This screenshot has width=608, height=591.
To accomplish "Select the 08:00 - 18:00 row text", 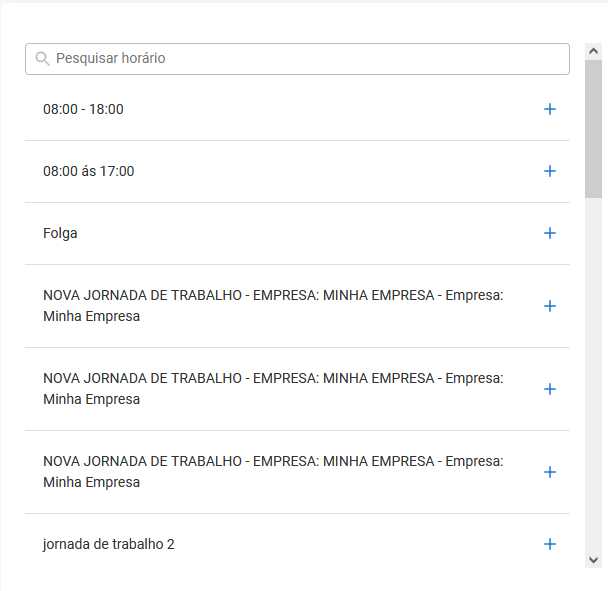I will coord(83,109).
